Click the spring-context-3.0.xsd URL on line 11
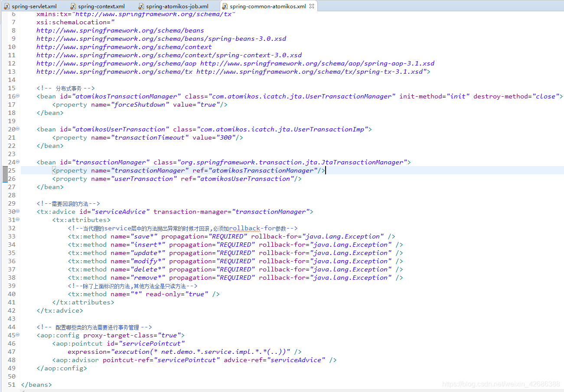 pyautogui.click(x=169, y=55)
